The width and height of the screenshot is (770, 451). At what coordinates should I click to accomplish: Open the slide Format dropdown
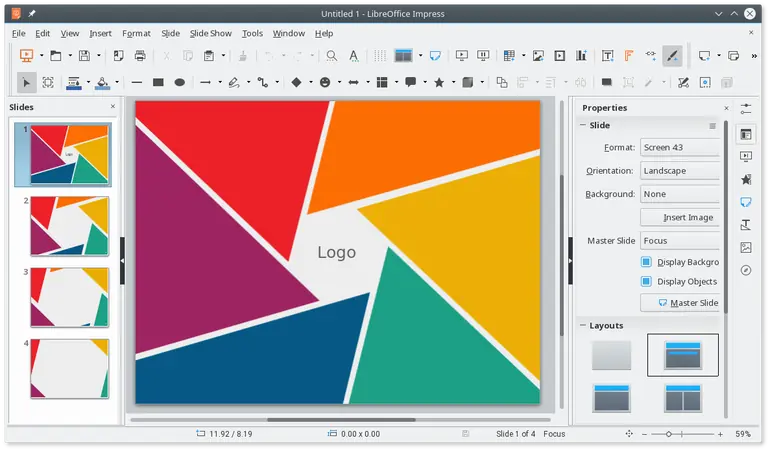tap(679, 148)
